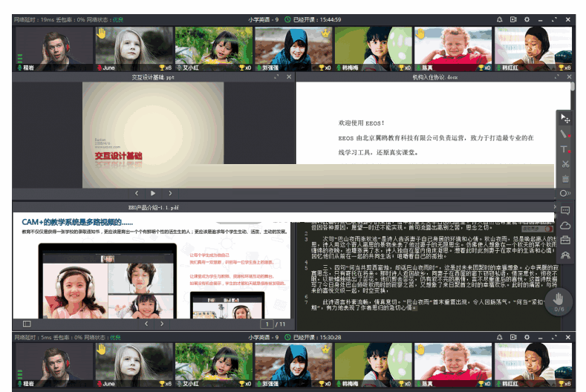
Task: Select the text tool in sidebar
Action: tap(566, 149)
